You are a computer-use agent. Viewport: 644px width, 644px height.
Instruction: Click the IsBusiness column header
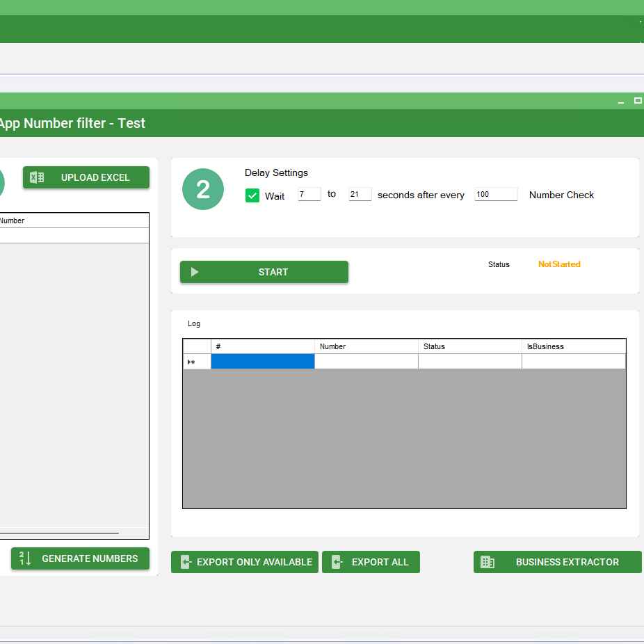click(572, 346)
